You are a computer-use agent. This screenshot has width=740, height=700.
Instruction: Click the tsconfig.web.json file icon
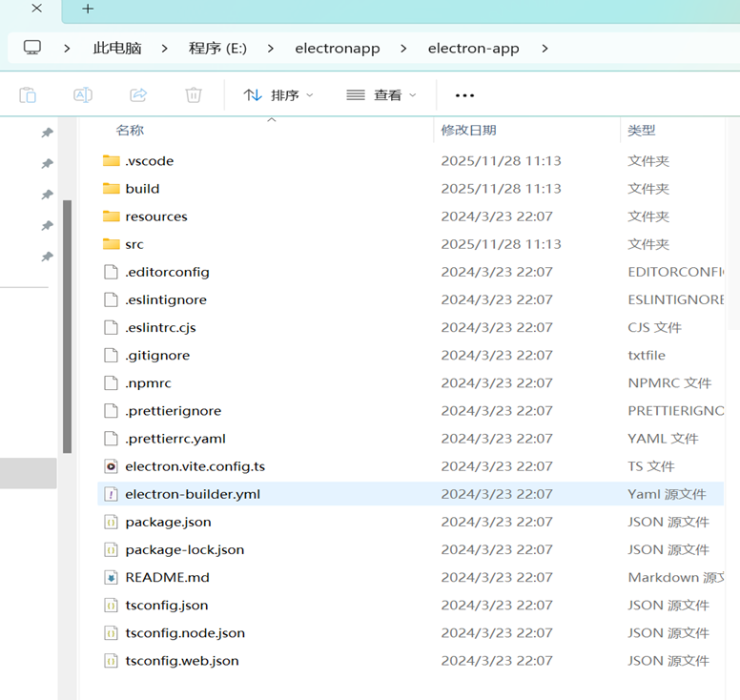coord(111,661)
